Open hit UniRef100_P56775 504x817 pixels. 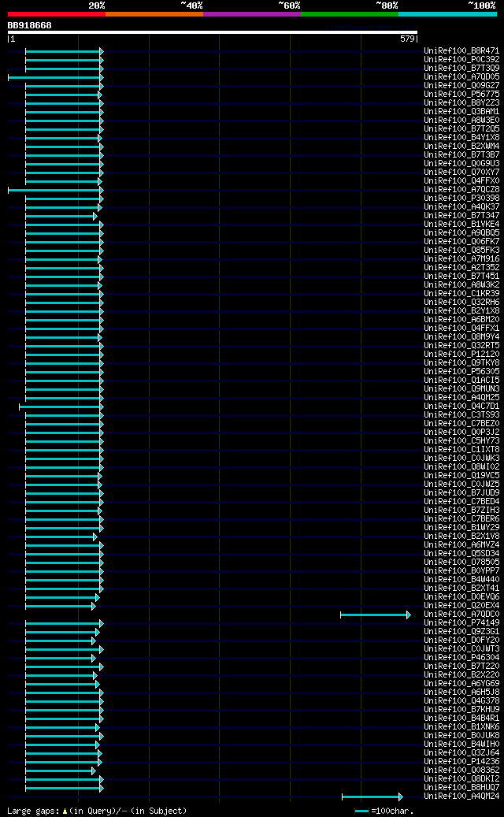(461, 95)
